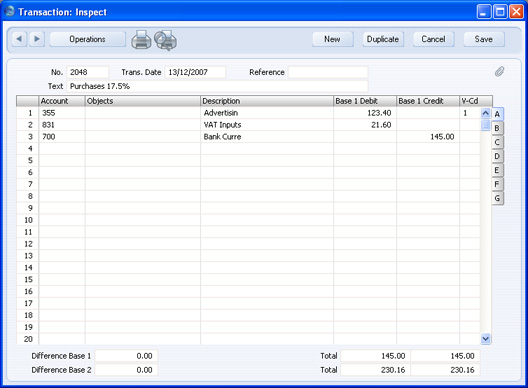Go to previous transaction record
Image resolution: width=528 pixels, height=388 pixels.
pyautogui.click(x=19, y=39)
